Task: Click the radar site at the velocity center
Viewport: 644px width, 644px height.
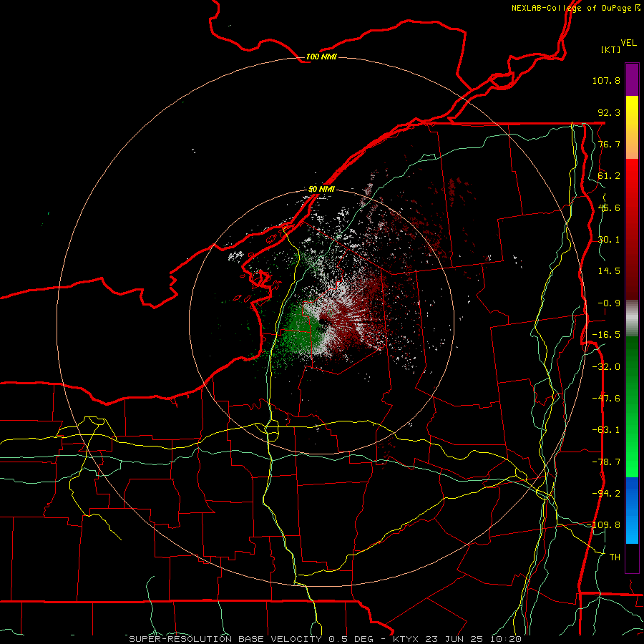Action: (321, 321)
